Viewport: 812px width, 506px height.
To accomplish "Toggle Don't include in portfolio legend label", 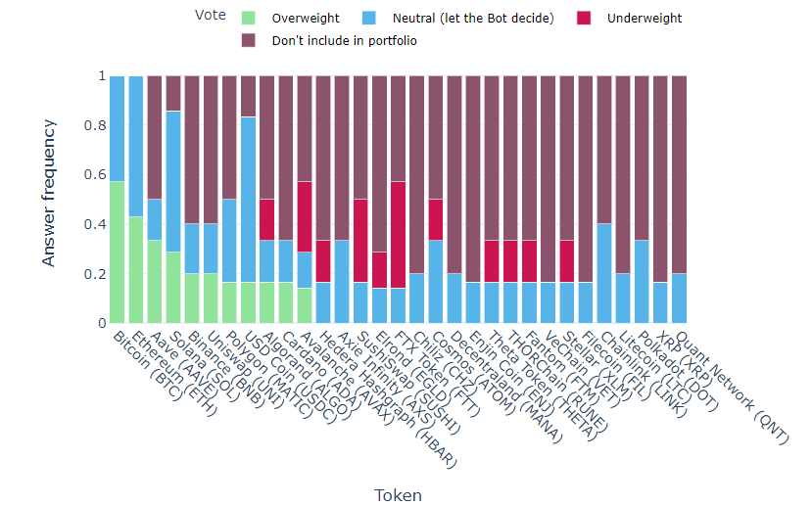I will [x=329, y=40].
